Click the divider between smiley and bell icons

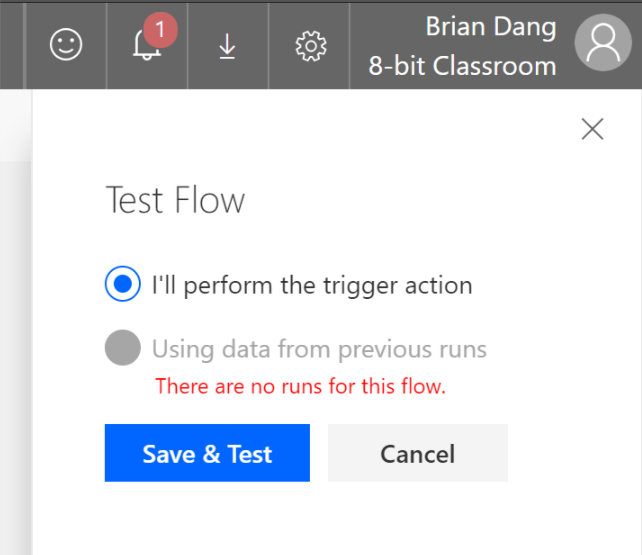[x=106, y=45]
